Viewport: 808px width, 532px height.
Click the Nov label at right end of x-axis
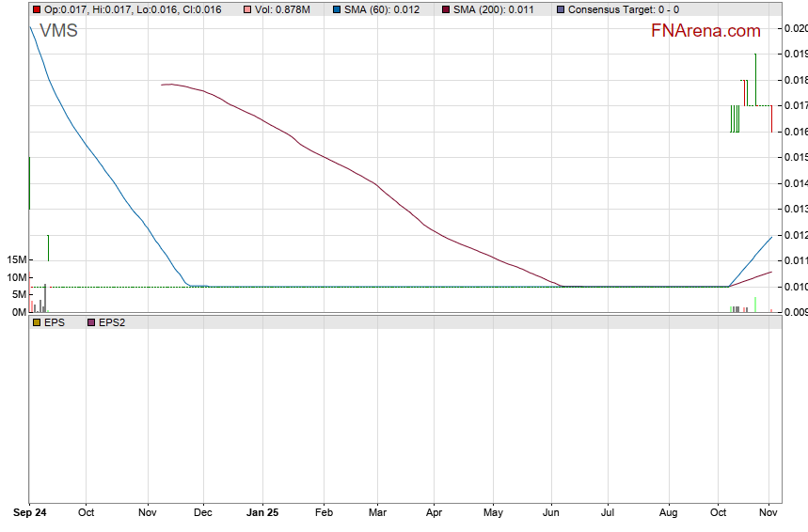pos(769,513)
